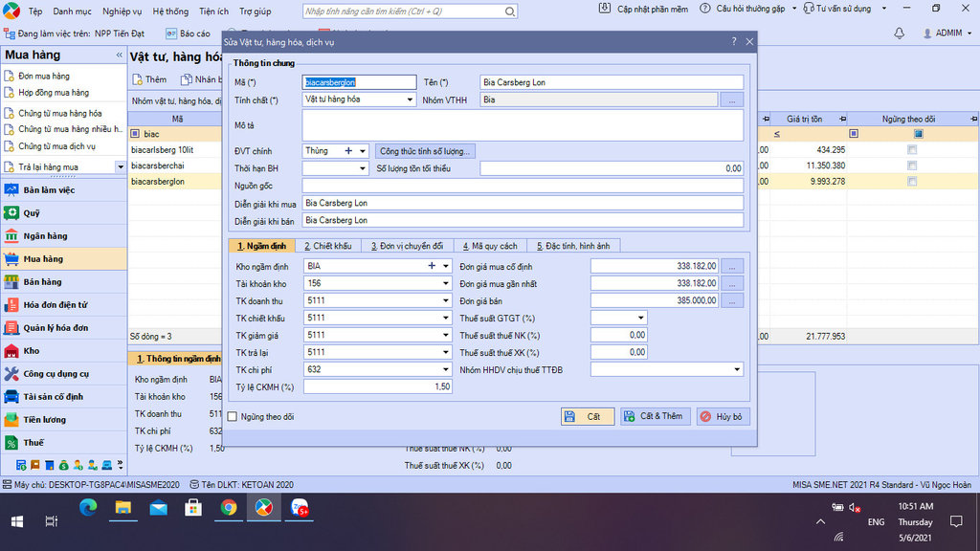The image size is (980, 551).
Task: Open TK doanh thu dropdown
Action: [x=446, y=300]
